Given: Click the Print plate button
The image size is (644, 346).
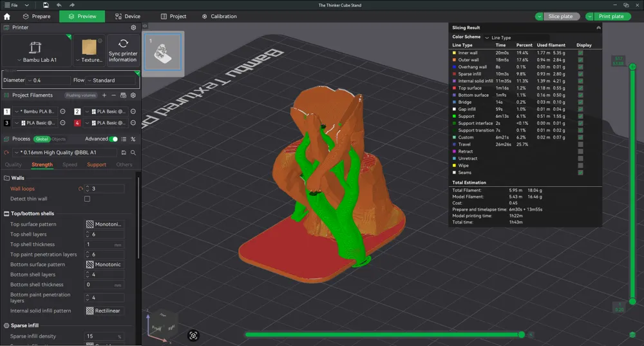Looking at the screenshot, I should click(612, 17).
